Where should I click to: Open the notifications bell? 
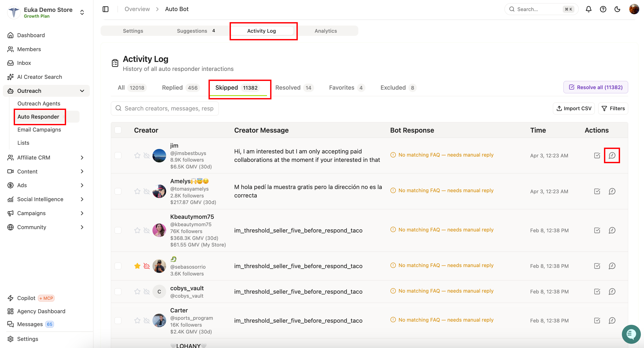click(x=589, y=9)
